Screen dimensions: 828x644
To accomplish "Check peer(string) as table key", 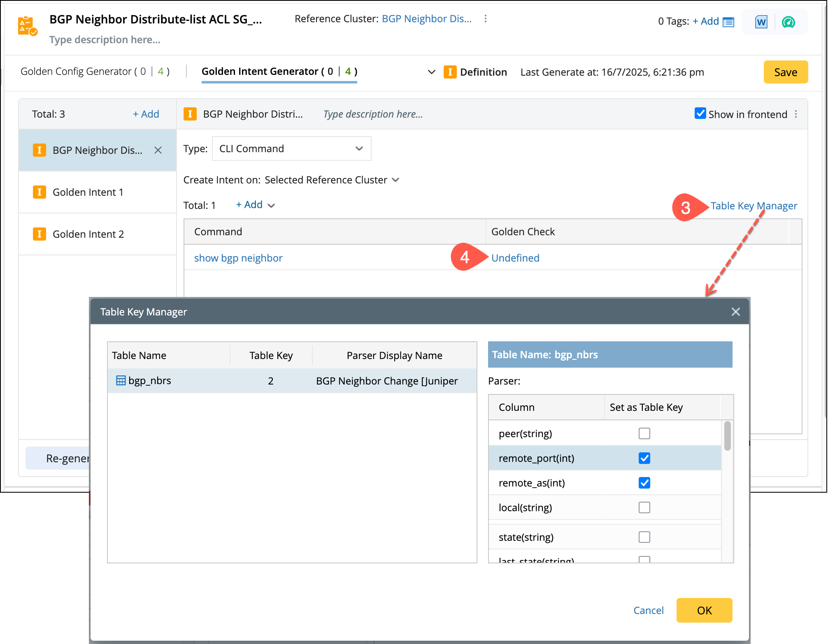I will (x=644, y=433).
